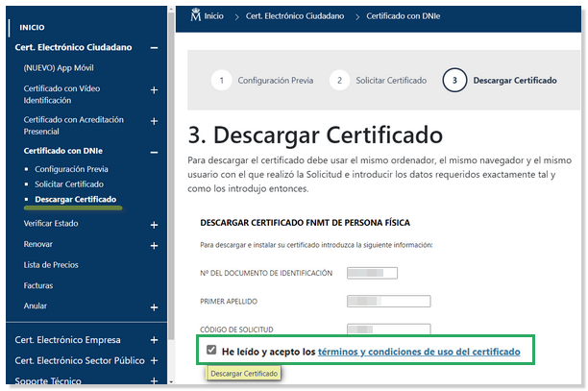Viewport: 588px width, 391px height.
Task: Click the Primer Apellido input field
Action: click(372, 301)
